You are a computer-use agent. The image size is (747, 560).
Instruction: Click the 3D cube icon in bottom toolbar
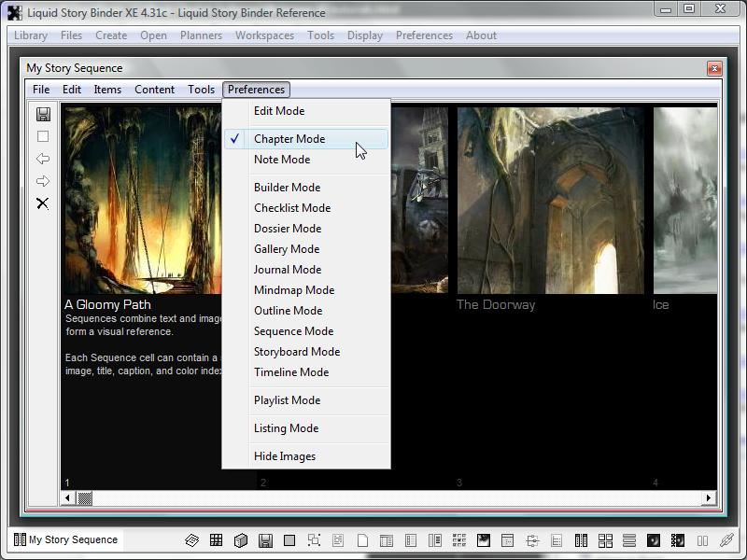coord(241,540)
